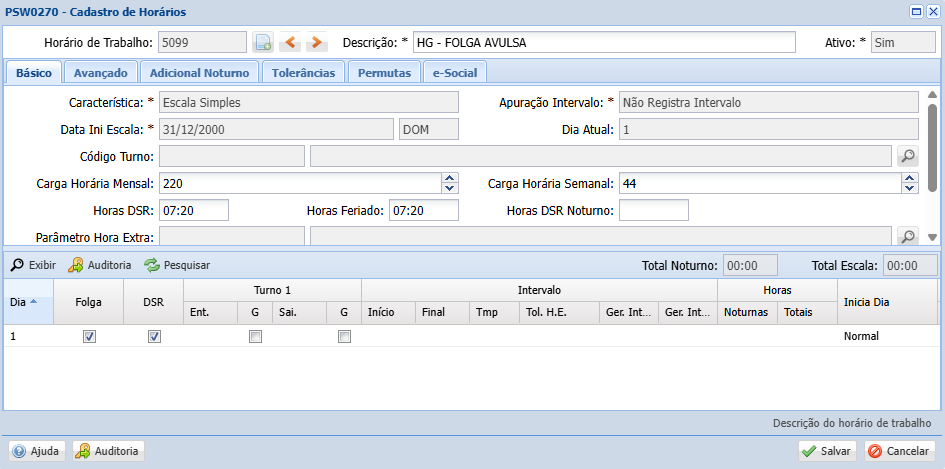Click the Descrição input field

tap(604, 43)
